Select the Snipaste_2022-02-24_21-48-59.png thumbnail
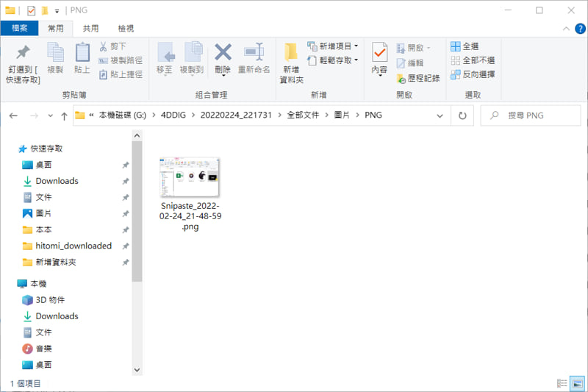This screenshot has height=392, width=588. pyautogui.click(x=190, y=177)
